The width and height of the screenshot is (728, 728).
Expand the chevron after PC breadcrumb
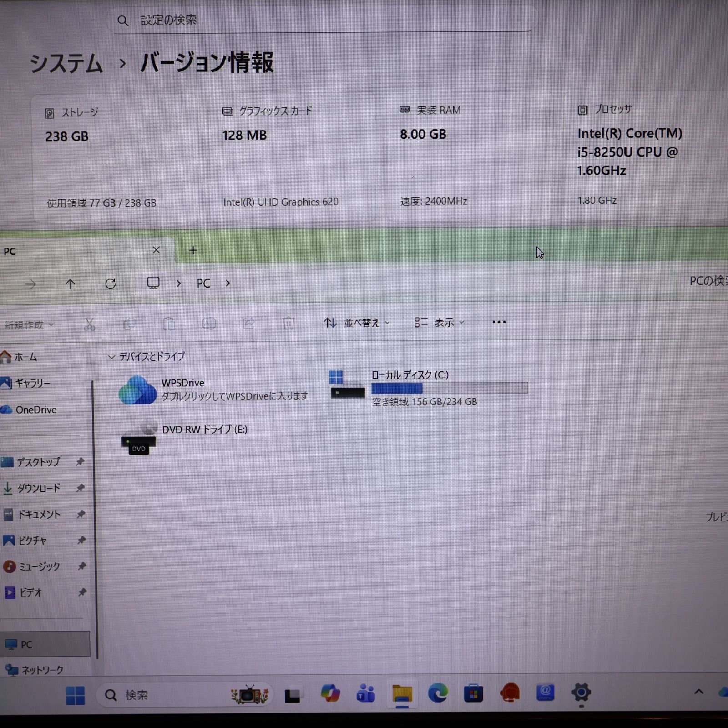tap(228, 283)
